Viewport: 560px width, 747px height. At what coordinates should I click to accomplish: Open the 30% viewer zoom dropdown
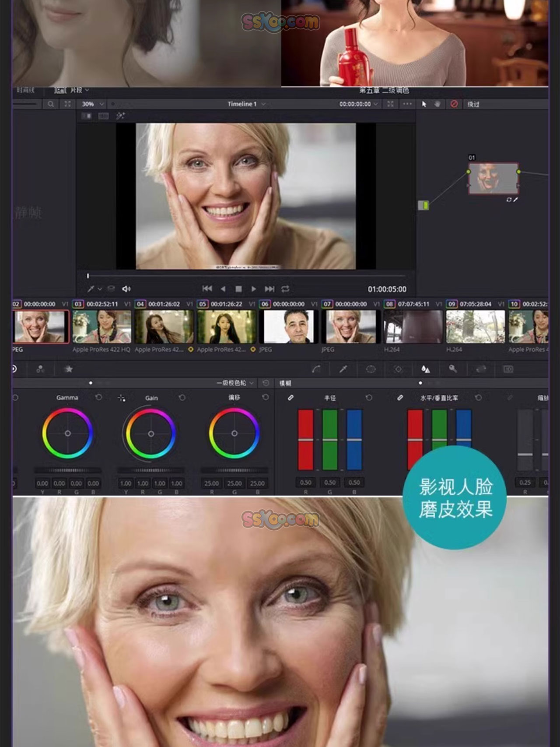click(93, 104)
